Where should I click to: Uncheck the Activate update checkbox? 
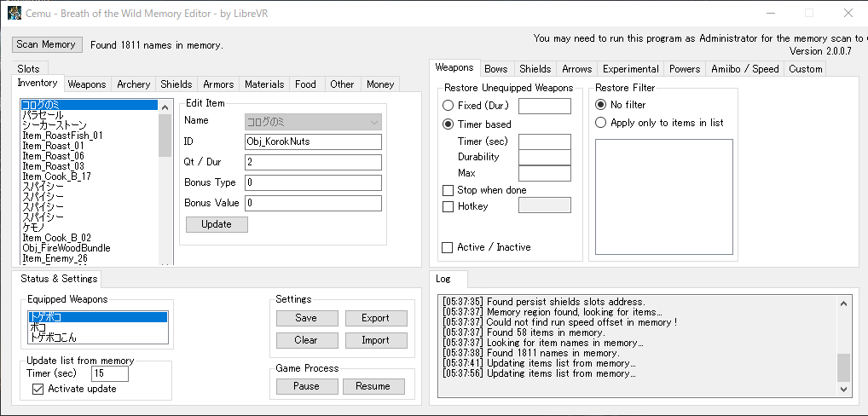tap(38, 389)
